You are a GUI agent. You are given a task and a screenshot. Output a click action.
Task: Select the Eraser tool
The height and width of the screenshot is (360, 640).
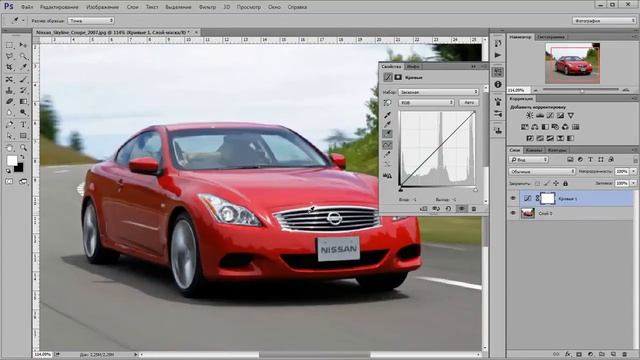point(9,101)
